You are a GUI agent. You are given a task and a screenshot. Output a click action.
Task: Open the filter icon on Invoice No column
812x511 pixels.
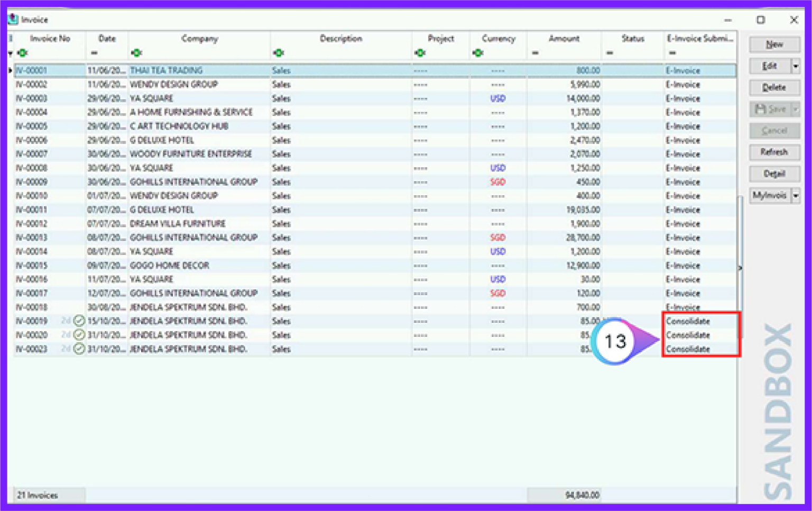click(22, 52)
